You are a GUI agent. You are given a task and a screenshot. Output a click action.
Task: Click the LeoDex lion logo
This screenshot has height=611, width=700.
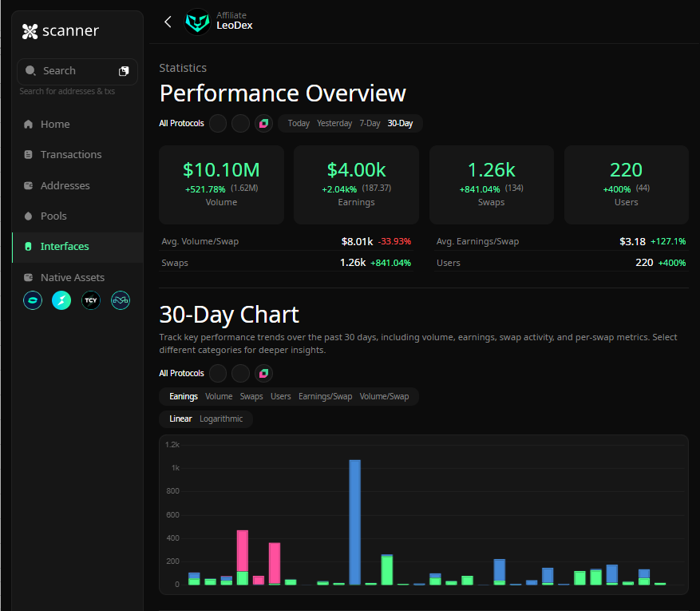tap(198, 22)
